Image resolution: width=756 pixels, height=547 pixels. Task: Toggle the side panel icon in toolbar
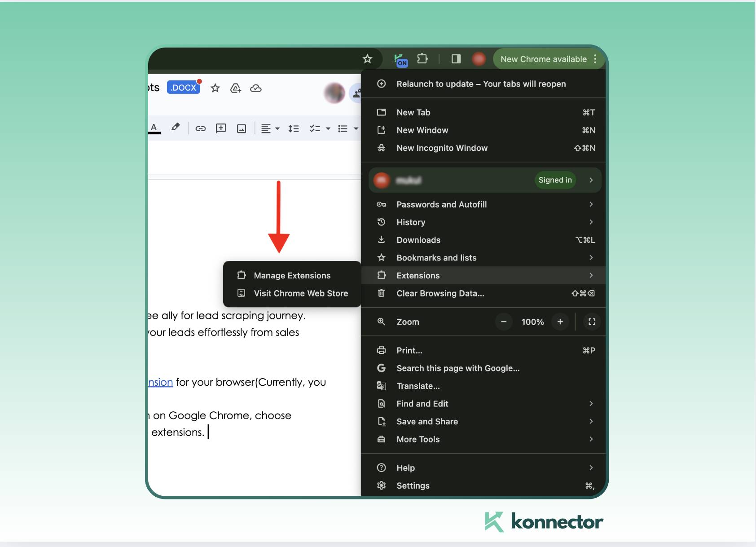click(x=456, y=59)
